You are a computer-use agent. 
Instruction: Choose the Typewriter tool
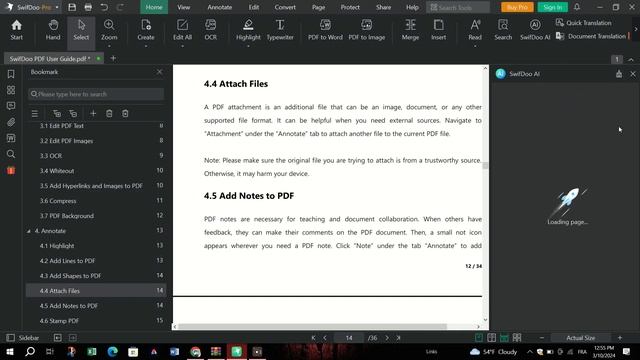[x=280, y=30]
